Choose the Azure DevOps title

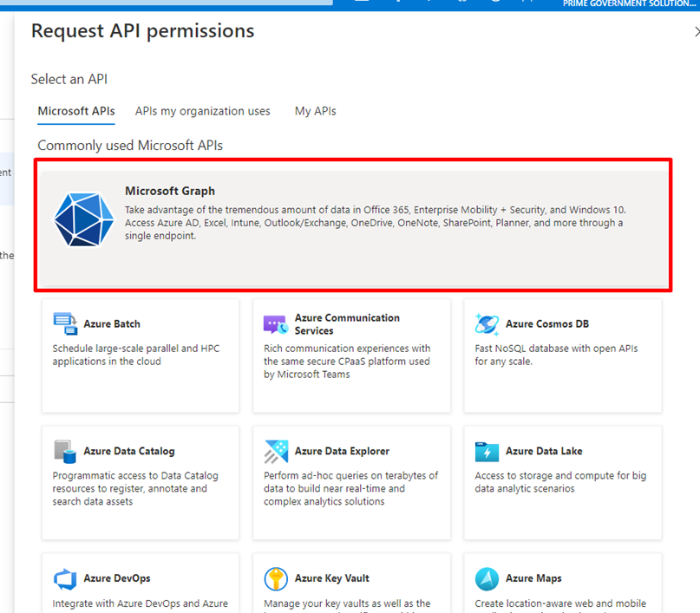(117, 578)
